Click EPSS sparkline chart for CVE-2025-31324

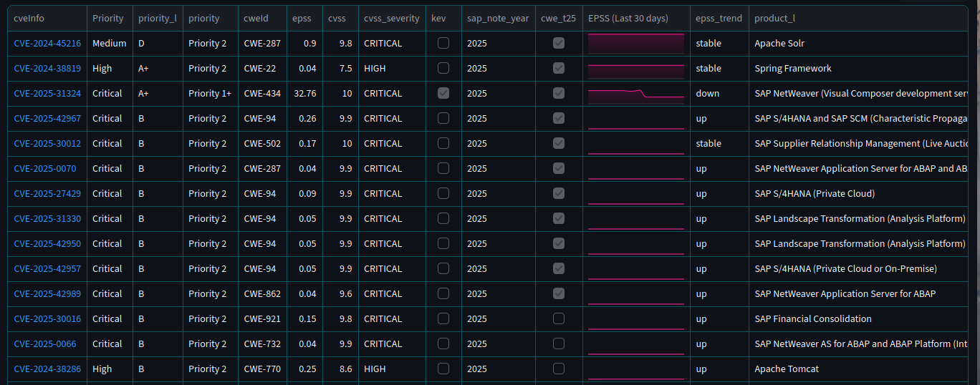[x=636, y=94]
